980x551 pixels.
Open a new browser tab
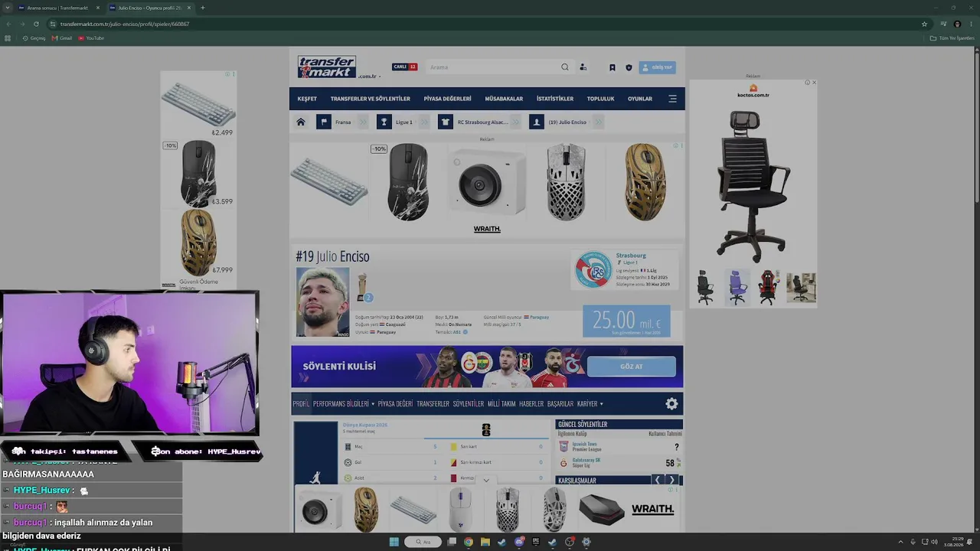(x=202, y=8)
